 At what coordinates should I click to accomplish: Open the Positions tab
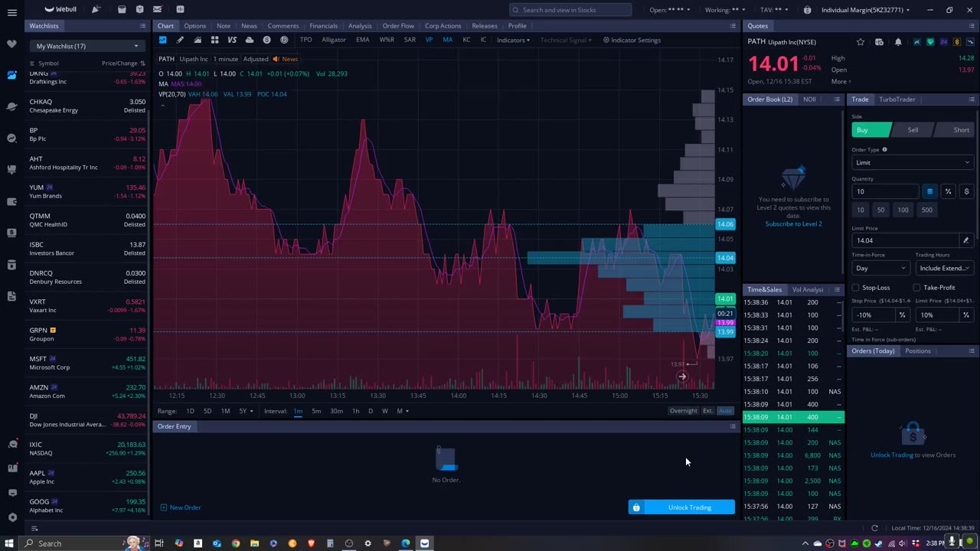click(917, 351)
